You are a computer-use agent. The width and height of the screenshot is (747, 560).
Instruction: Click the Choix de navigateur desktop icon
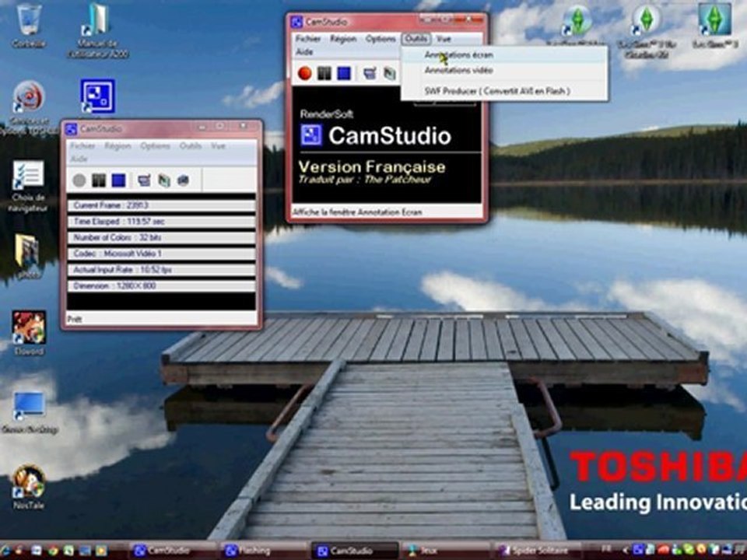[28, 186]
